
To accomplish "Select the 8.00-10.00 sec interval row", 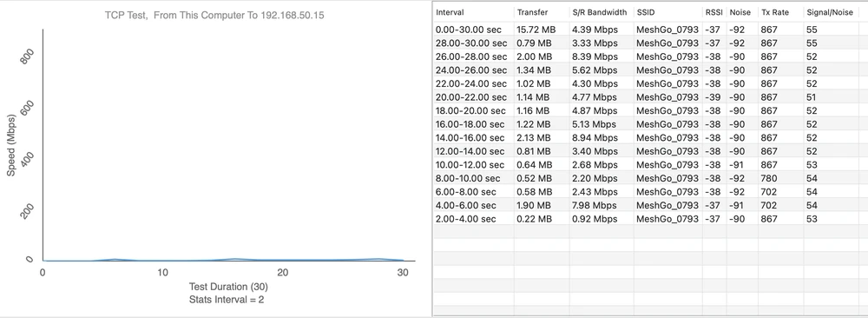I will (650, 178).
